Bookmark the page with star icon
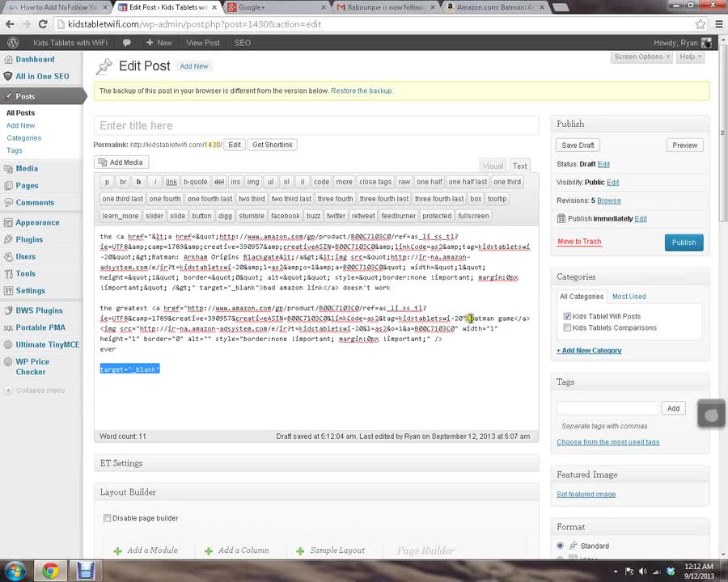 coord(700,24)
